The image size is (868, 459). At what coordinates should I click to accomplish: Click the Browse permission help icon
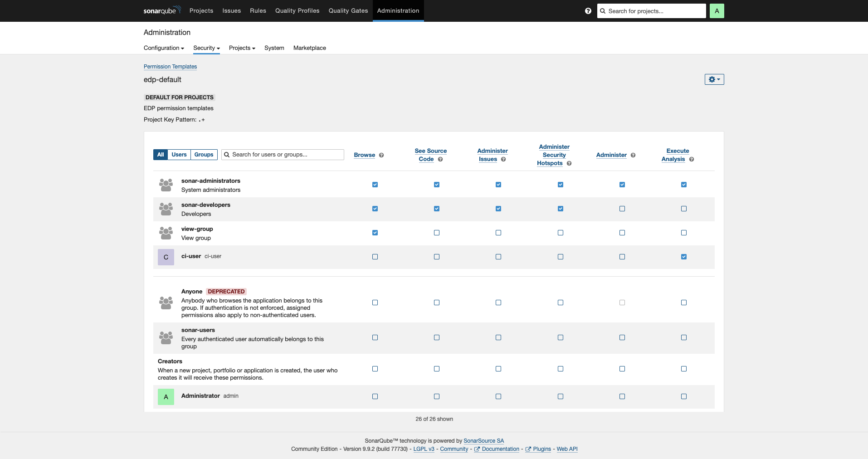pos(381,155)
